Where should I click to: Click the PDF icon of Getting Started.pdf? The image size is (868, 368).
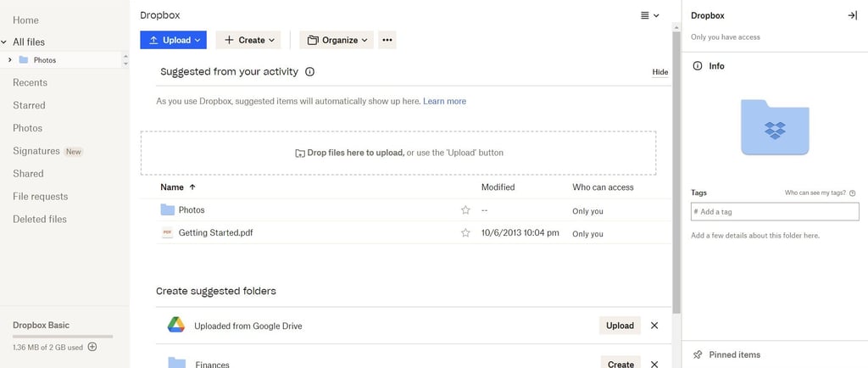[167, 233]
